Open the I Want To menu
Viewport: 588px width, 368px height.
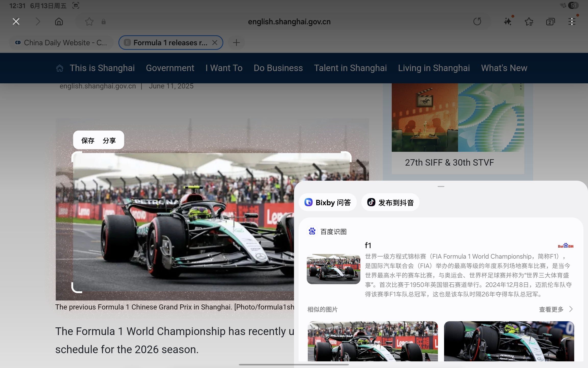click(x=224, y=68)
